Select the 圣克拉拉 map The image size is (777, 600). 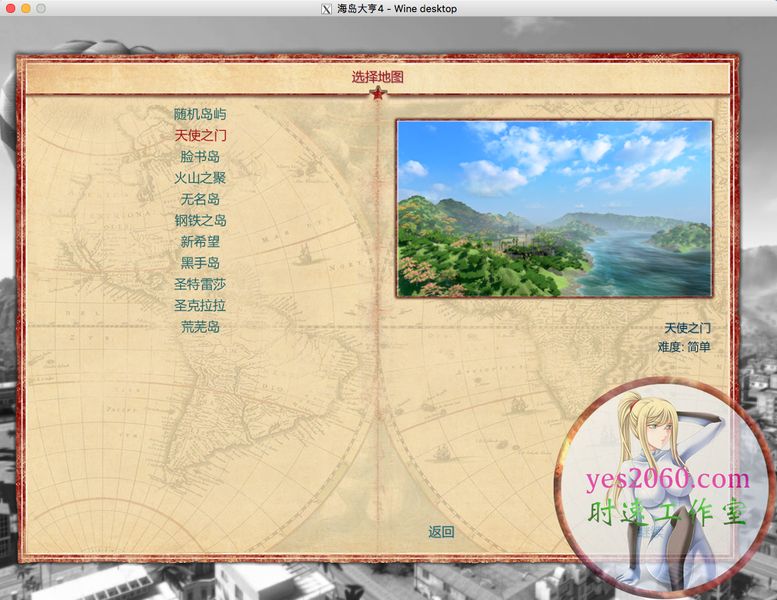(x=200, y=305)
